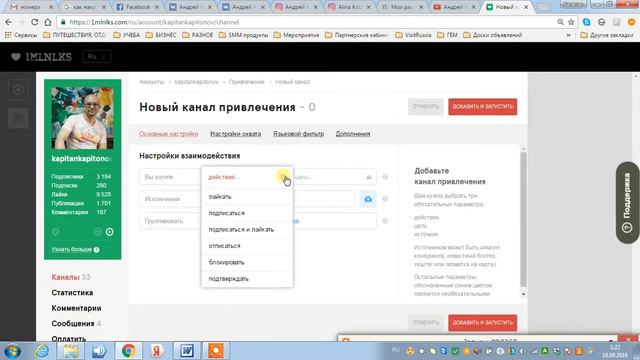Open Chrome from the taskbar
The height and width of the screenshot is (360, 640).
(x=128, y=351)
